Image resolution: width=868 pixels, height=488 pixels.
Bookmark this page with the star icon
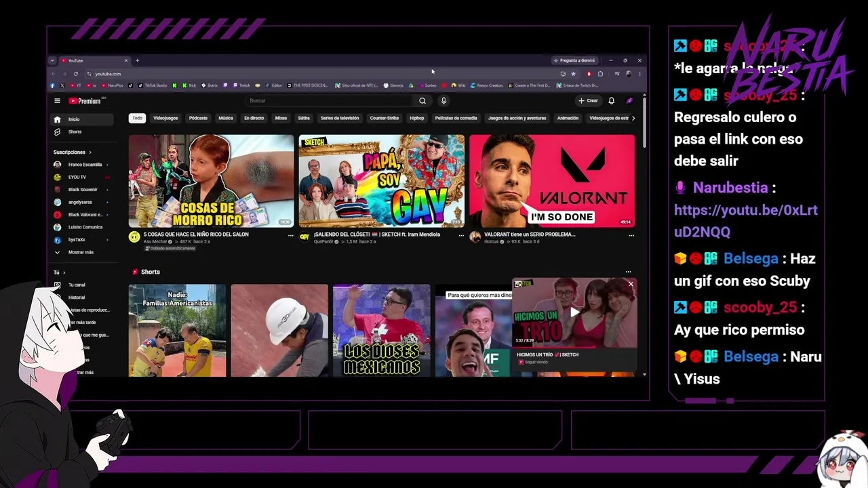coord(573,74)
